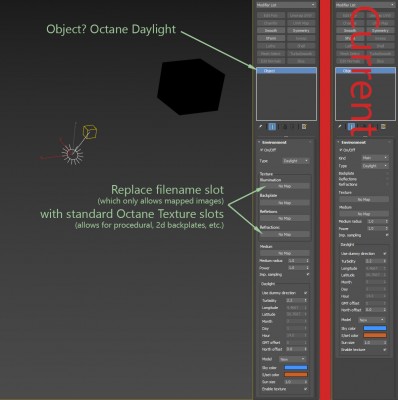Toggle Use dummy direction in Current panel
398x400 pixels.
(x=385, y=254)
